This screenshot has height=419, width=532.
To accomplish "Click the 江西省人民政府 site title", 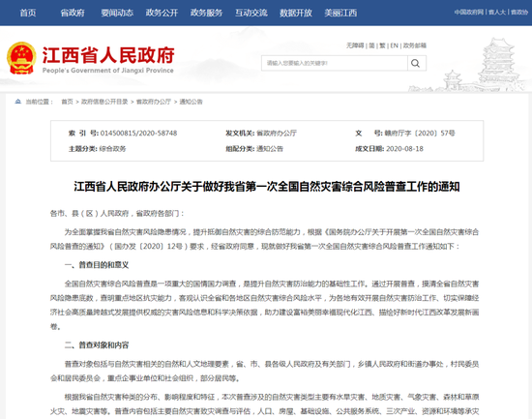I will [108, 55].
